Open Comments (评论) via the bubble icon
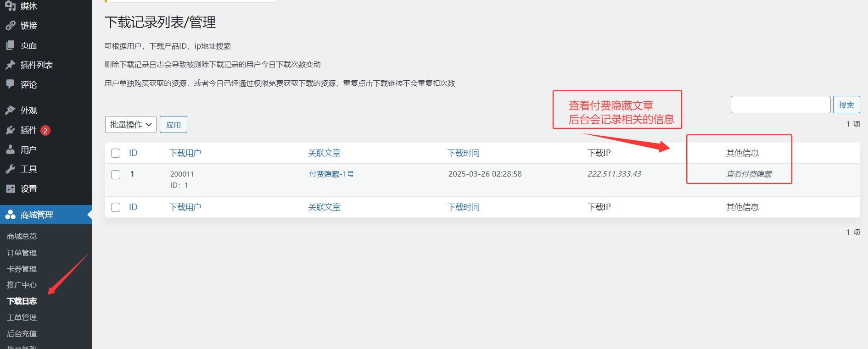Image resolution: width=868 pixels, height=349 pixels. click(x=10, y=84)
